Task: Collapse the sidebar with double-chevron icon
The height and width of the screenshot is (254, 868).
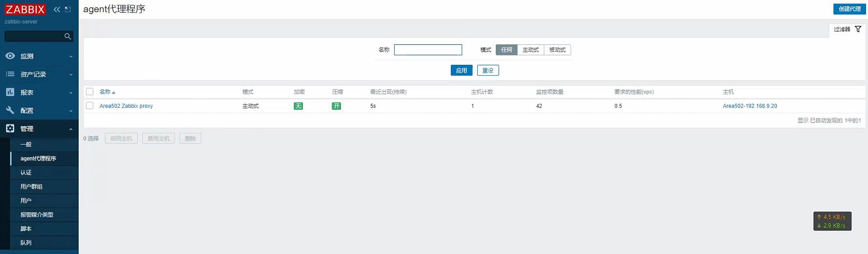Action: [x=57, y=9]
